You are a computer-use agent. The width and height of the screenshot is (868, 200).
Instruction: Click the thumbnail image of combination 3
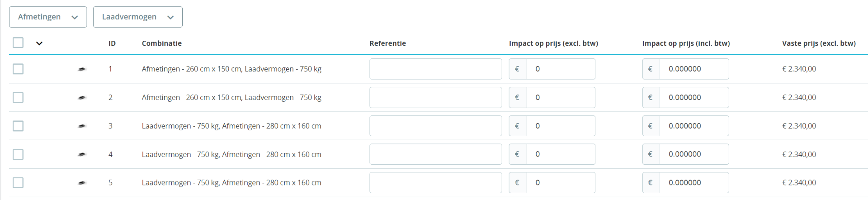(82, 126)
